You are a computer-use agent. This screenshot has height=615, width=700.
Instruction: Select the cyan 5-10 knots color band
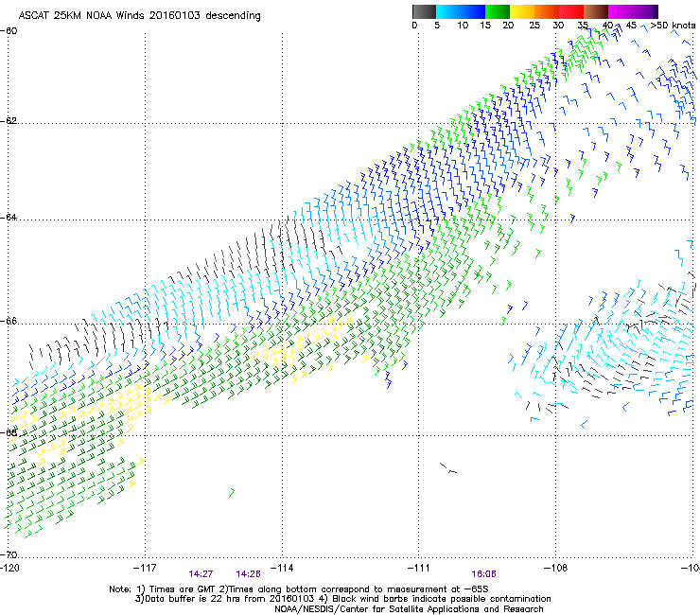448,11
